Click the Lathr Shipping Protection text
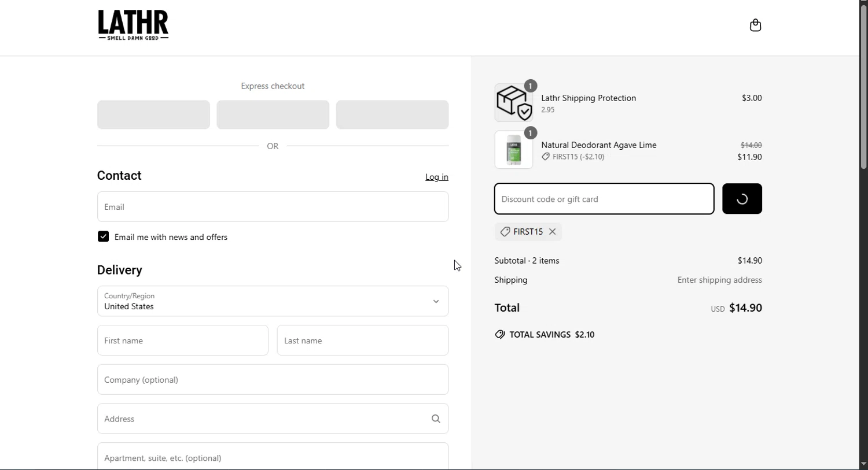Screen dimensions: 868x470 [x=589, y=98]
